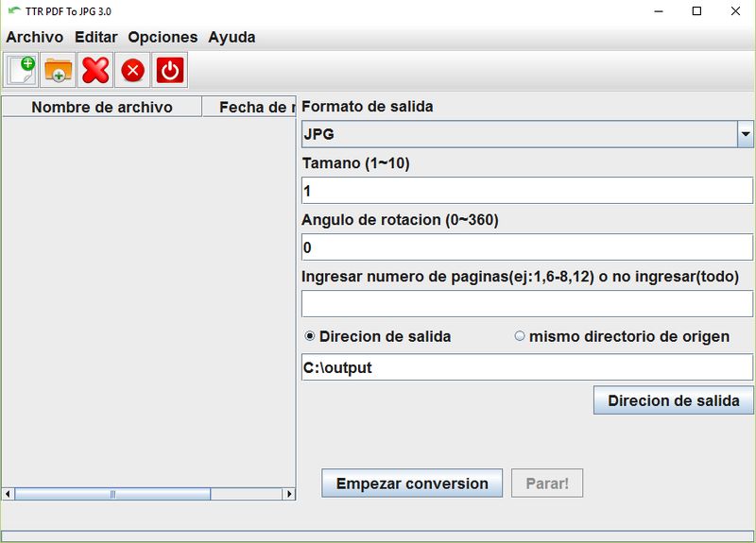Click the file list horizontal scrollbar thumb
This screenshot has height=543, width=756.
(x=112, y=494)
